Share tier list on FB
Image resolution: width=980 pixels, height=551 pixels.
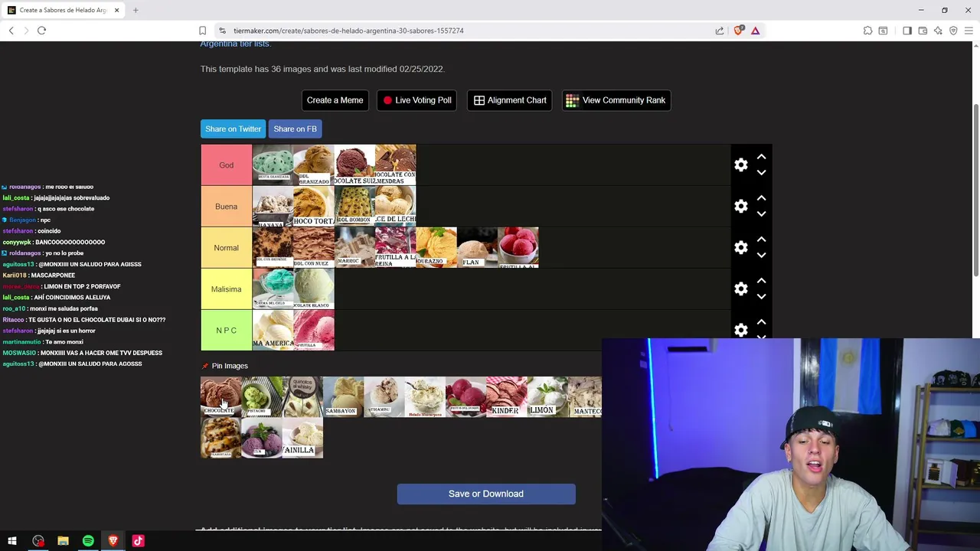[295, 129]
